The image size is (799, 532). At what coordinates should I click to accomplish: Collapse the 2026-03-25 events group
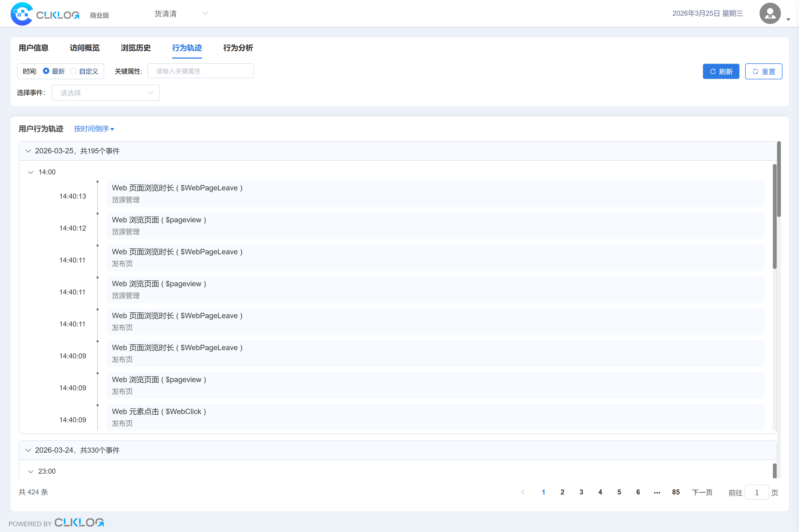click(x=29, y=151)
